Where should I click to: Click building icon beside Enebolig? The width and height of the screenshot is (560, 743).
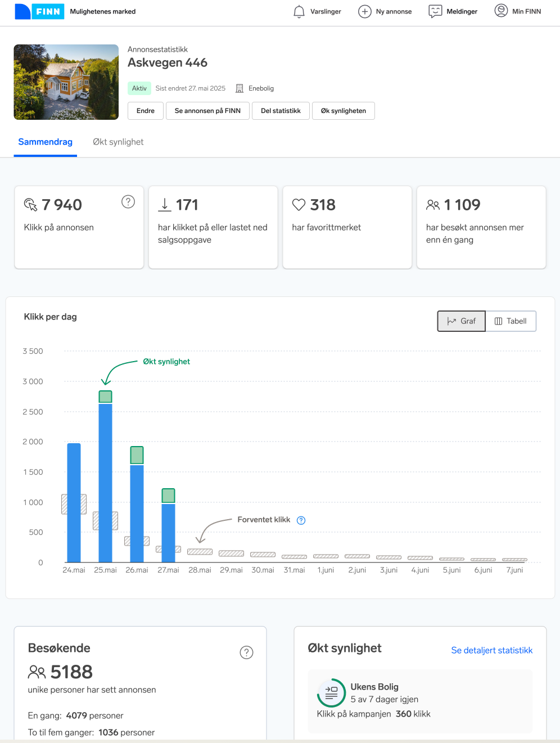coord(240,88)
